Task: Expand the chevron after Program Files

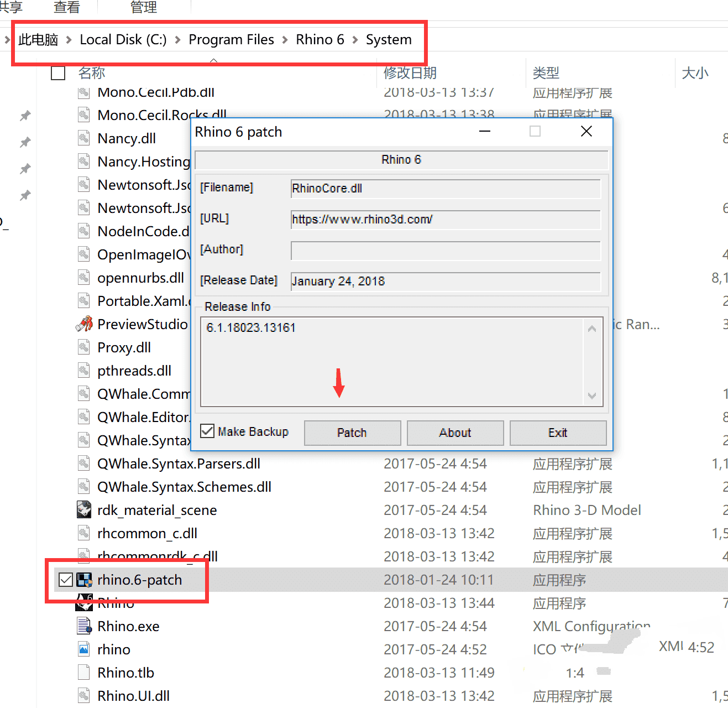Action: pos(285,40)
